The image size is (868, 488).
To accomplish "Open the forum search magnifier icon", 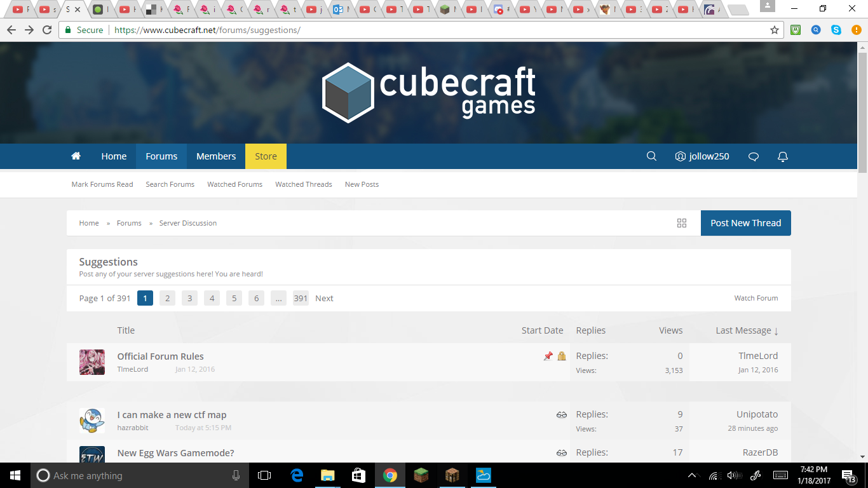I will [651, 156].
